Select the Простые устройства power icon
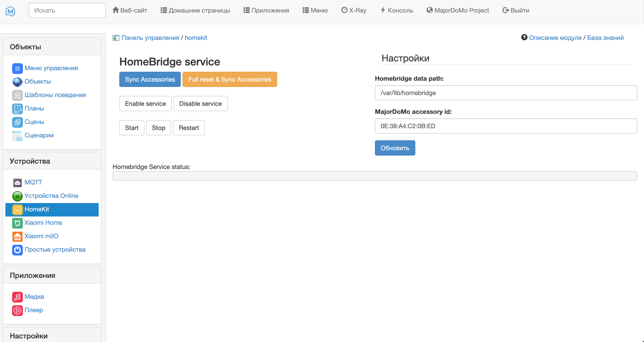Viewport: 644px width, 342px height. 17,250
